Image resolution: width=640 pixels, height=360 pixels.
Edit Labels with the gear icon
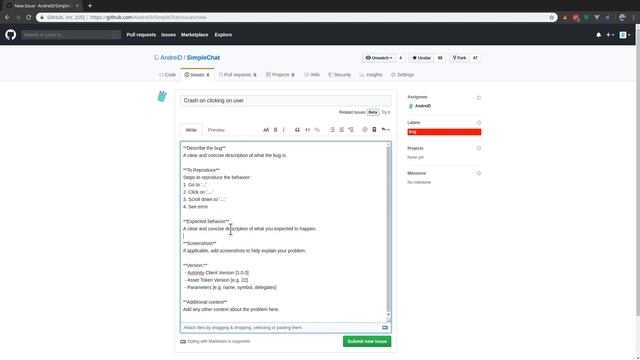[x=479, y=122]
